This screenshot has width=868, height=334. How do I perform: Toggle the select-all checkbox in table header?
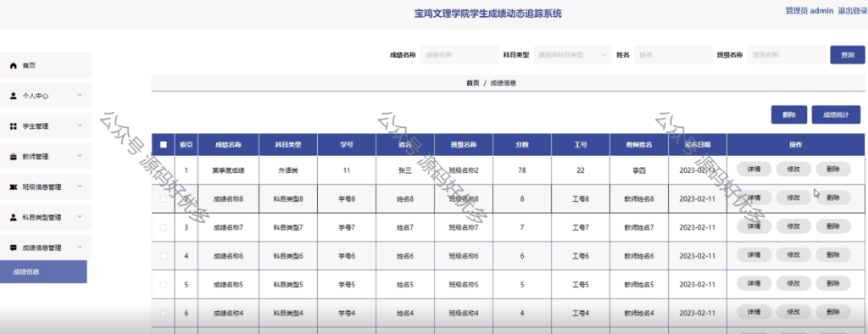pyautogui.click(x=164, y=145)
